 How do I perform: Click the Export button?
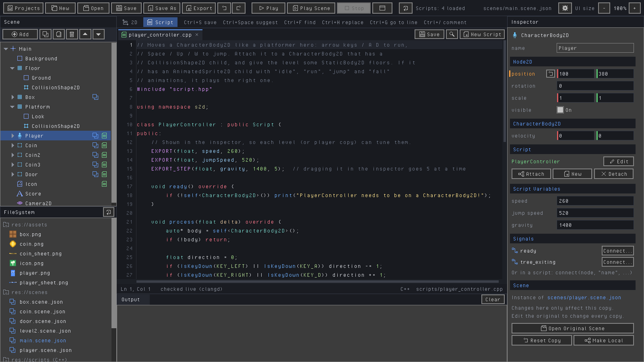click(198, 8)
